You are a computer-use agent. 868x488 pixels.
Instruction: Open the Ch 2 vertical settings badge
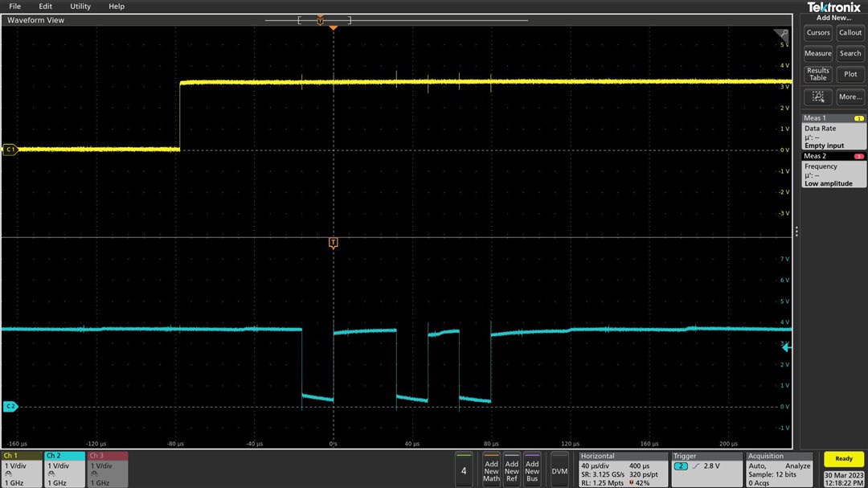pos(64,470)
